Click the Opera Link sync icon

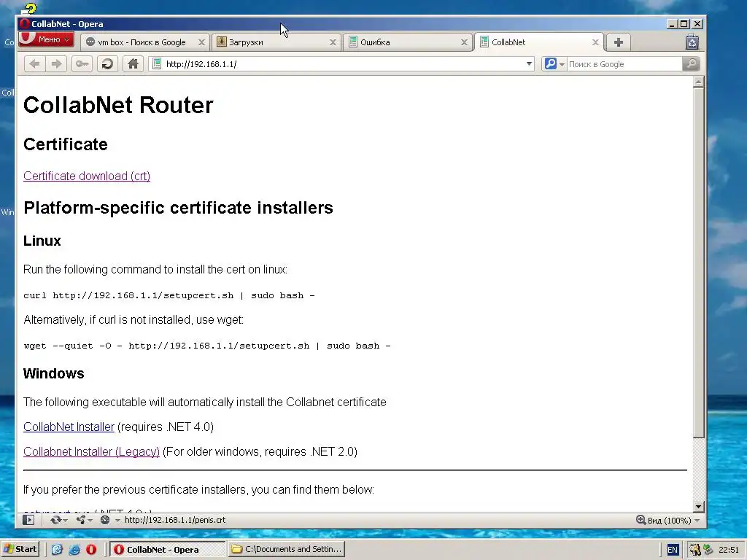tap(55, 520)
